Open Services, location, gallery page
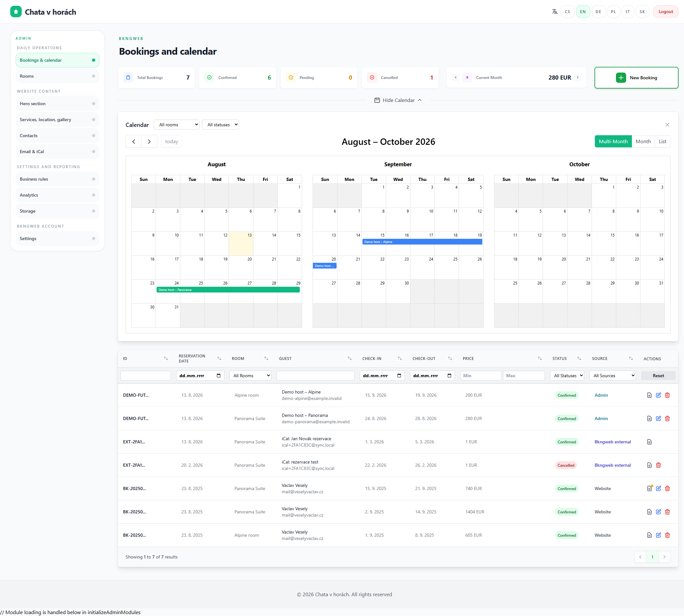684x616 pixels. (57, 120)
